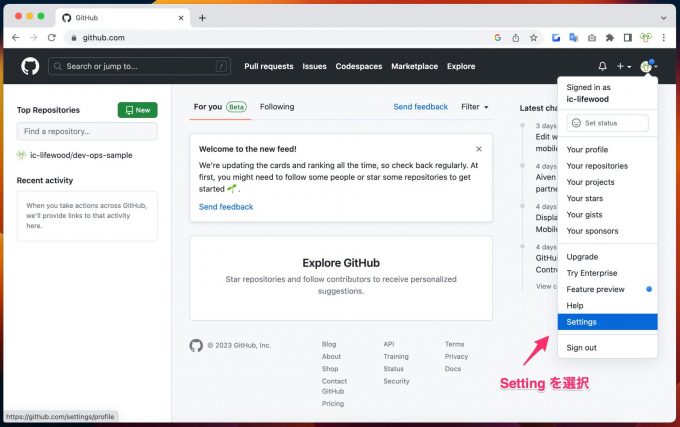Image resolution: width=680 pixels, height=427 pixels.
Task: Open the Chrome extensions puzzle icon
Action: (x=609, y=37)
